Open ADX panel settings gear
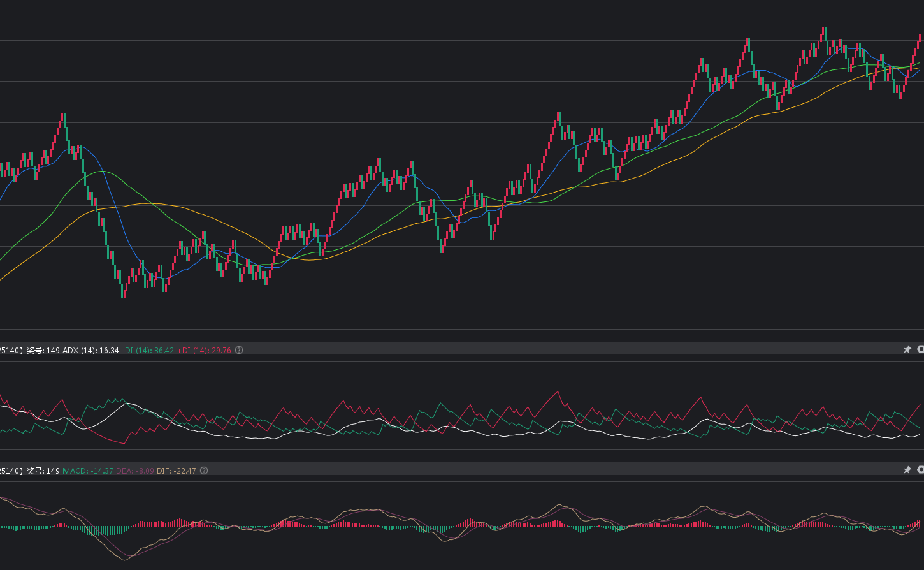924x570 pixels. [x=921, y=349]
